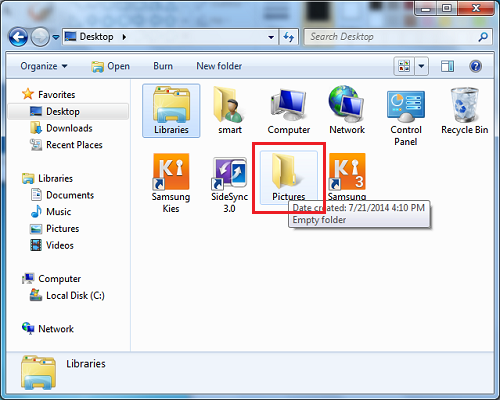Open the Help question mark icon
The width and height of the screenshot is (501, 401).
pos(475,66)
